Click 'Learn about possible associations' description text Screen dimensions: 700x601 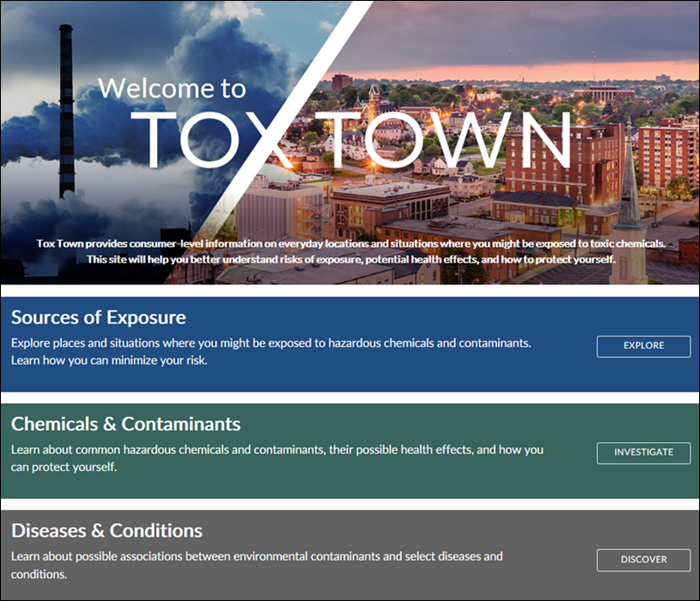click(x=257, y=556)
